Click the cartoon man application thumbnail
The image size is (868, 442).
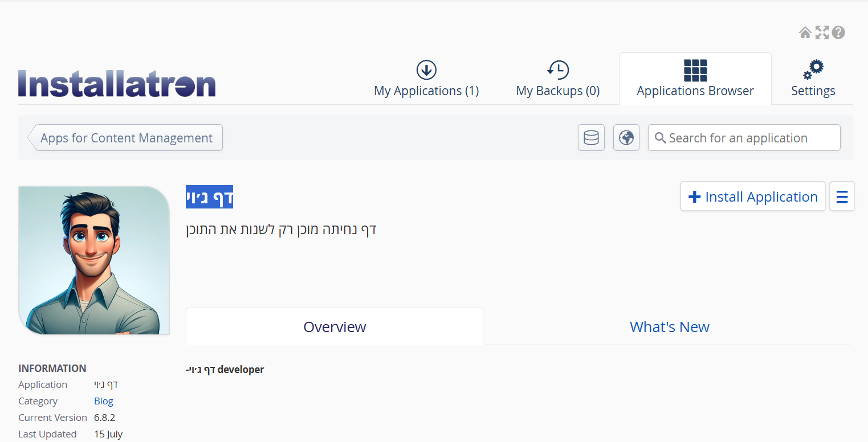point(94,260)
